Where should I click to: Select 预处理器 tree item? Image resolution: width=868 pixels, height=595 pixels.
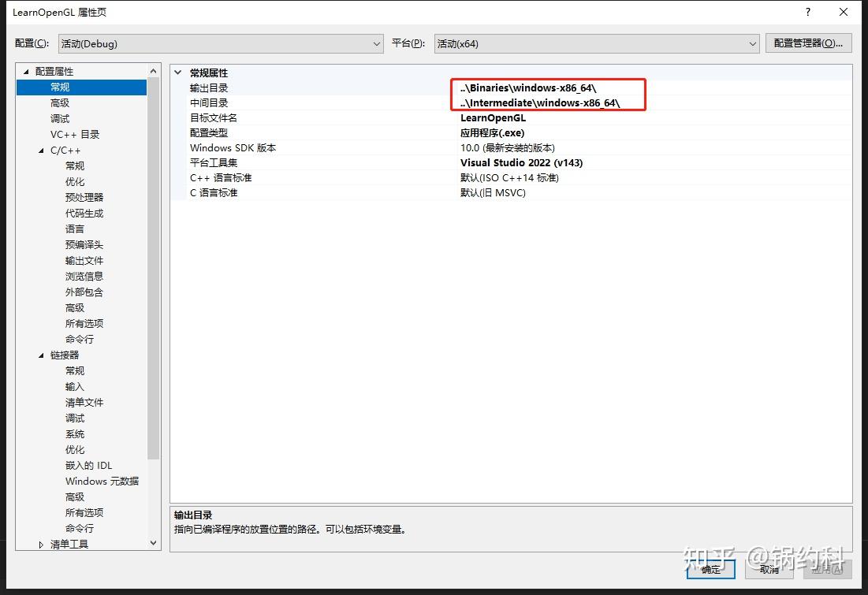[84, 198]
